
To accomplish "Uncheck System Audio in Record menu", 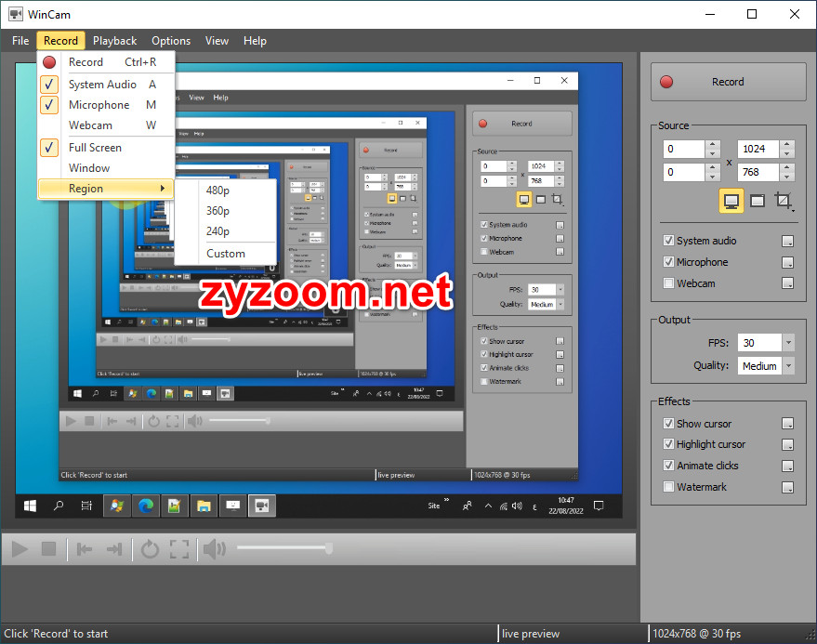I will point(106,85).
